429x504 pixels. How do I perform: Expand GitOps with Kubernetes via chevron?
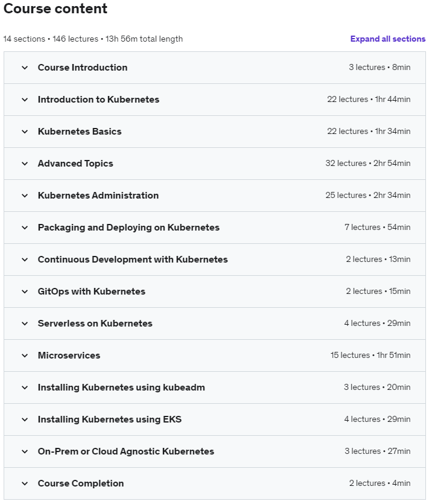25,292
